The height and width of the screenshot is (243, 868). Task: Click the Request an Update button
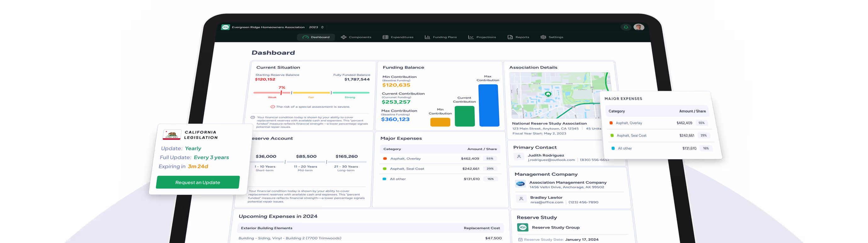coord(198,182)
